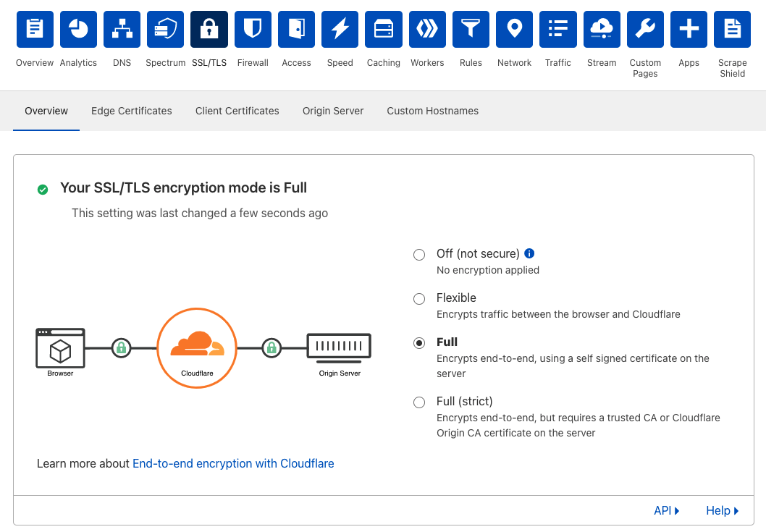Click the Speed lightning icon
766x532 pixels.
(340, 29)
